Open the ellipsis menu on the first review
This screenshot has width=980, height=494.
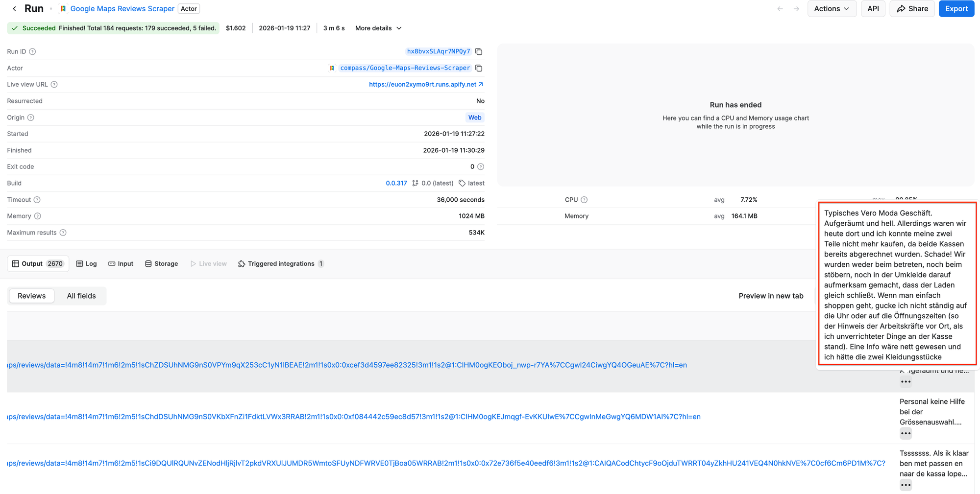click(906, 381)
